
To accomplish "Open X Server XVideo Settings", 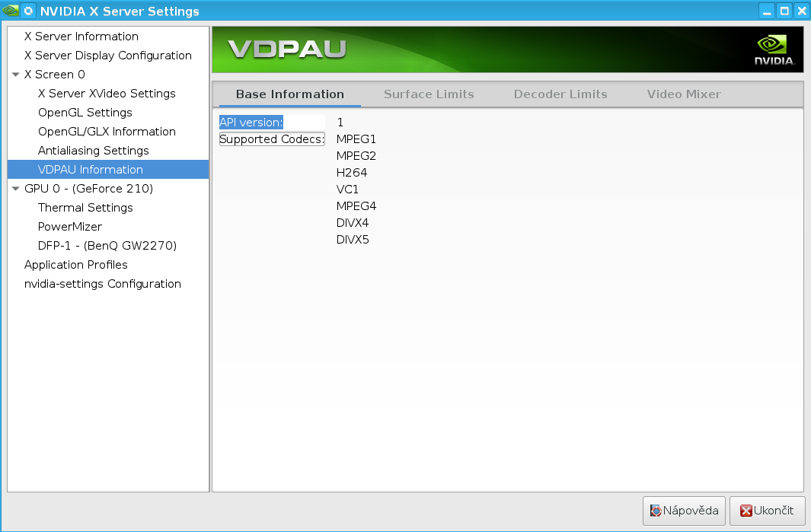I will coord(107,94).
